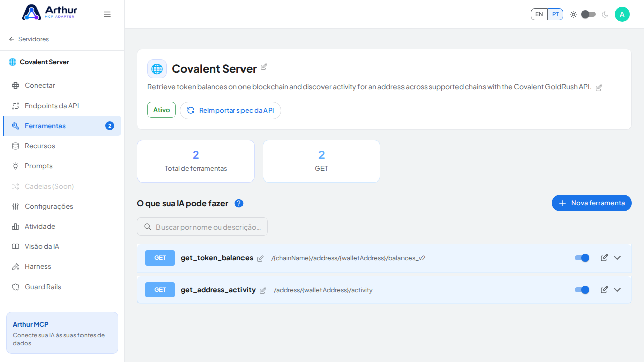Click the moon dark-mode icon
Viewport: 644px width, 362px height.
click(605, 14)
